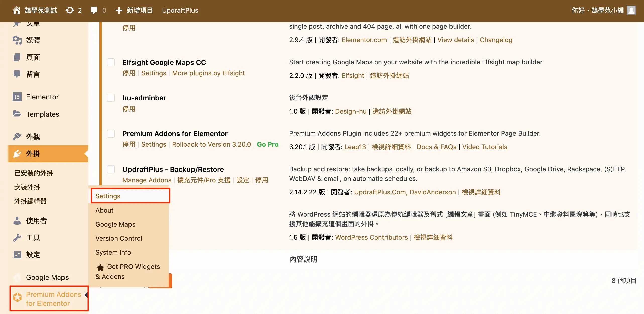
Task: Check the Elfsight Google Maps CC checkbox
Action: click(x=111, y=62)
